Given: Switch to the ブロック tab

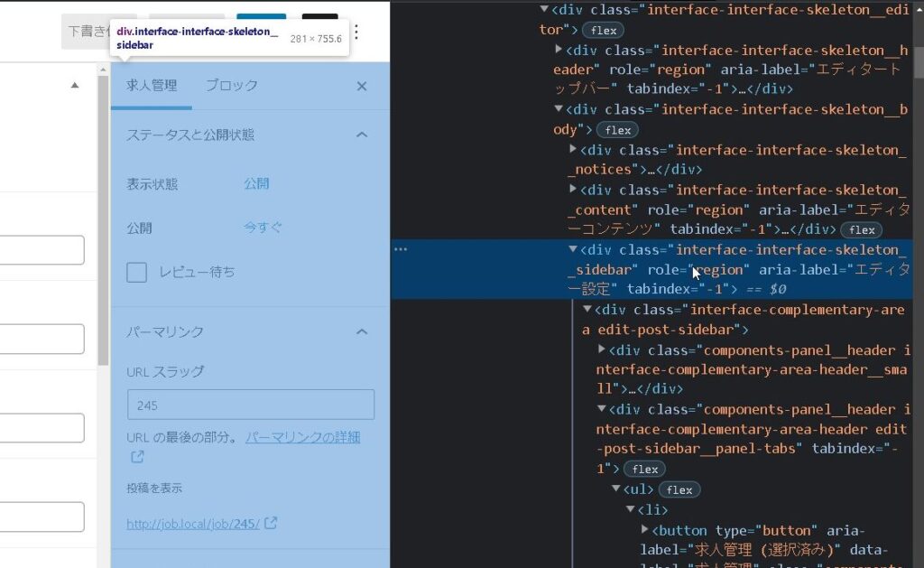Looking at the screenshot, I should 231,86.
